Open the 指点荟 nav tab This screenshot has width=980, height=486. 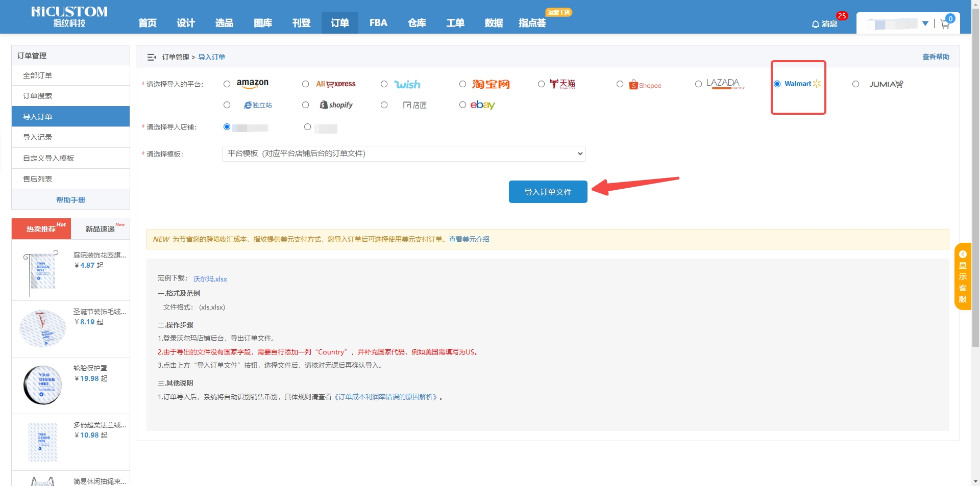point(532,23)
